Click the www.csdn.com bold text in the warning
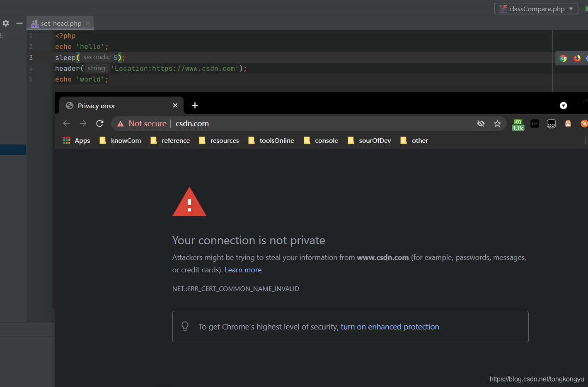588x387 pixels. (383, 257)
